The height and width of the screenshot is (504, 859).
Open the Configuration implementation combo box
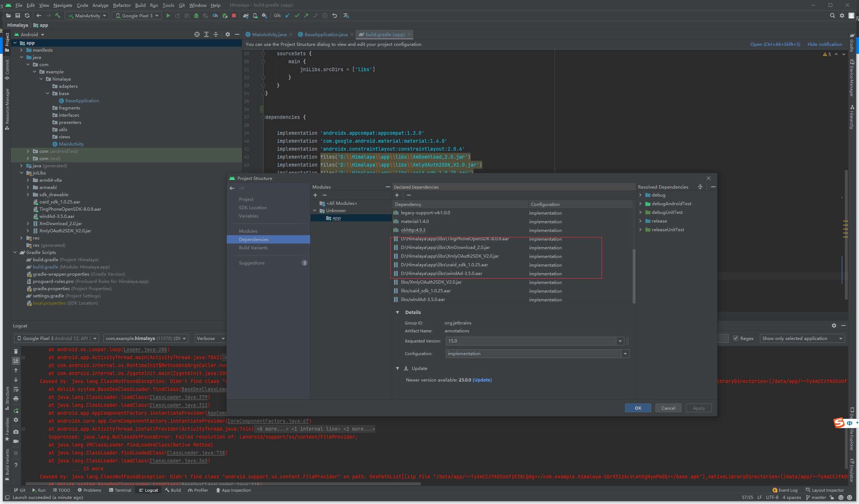tap(537, 353)
